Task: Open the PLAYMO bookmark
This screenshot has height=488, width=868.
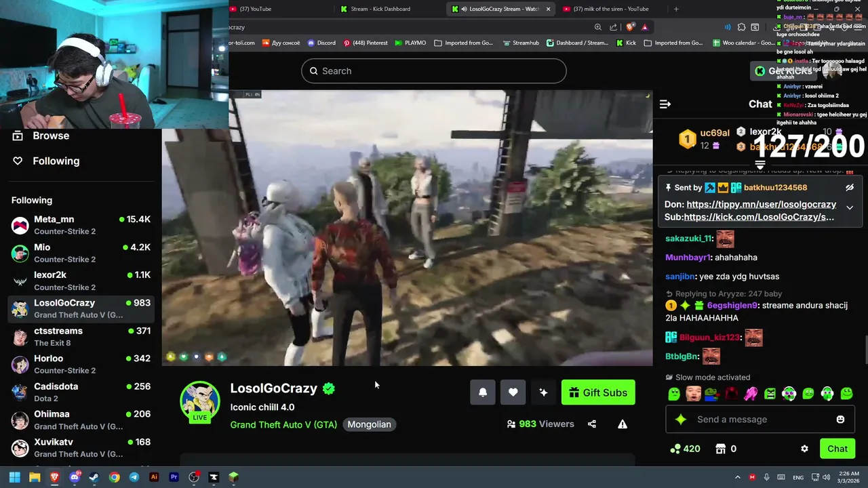Action: (x=410, y=43)
